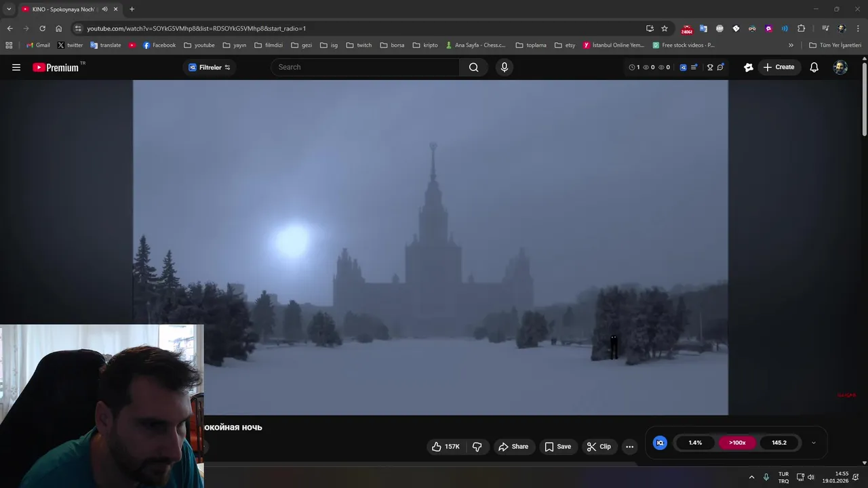Image resolution: width=868 pixels, height=488 pixels.
Task: Open the clock counter in extension bar
Action: [634, 67]
